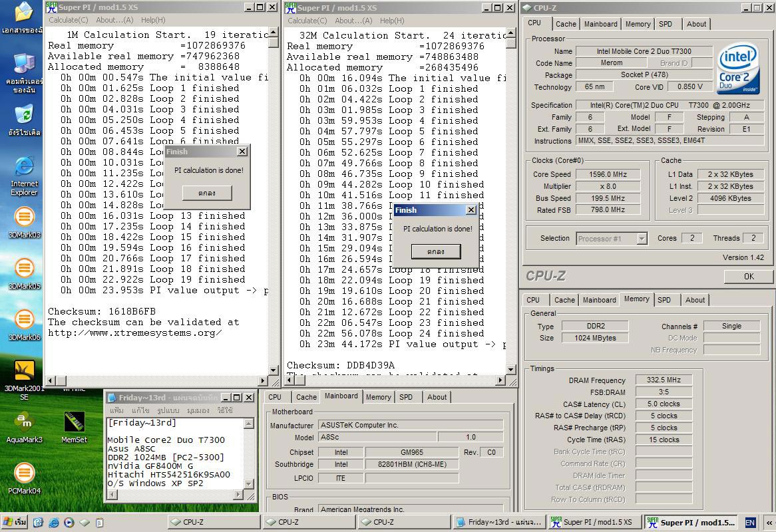776x532 pixels.
Task: Launch Internet Explorer desktop icon
Action: point(24,176)
